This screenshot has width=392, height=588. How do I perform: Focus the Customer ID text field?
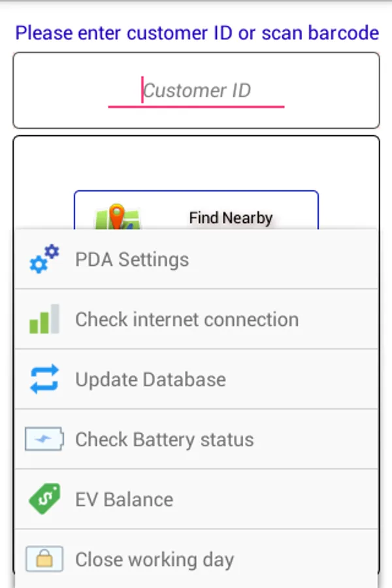pos(196,90)
